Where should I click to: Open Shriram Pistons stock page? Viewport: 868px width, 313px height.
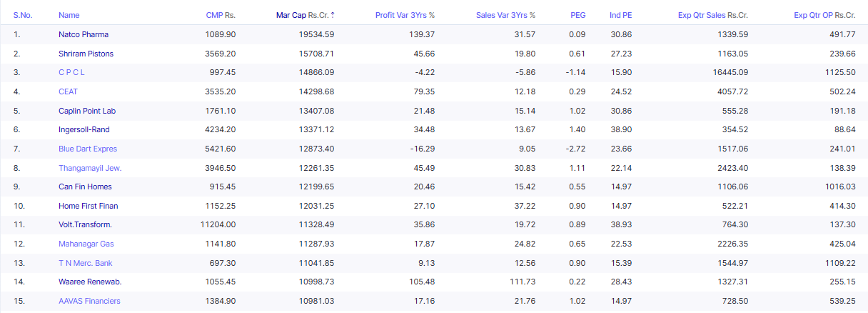(86, 54)
